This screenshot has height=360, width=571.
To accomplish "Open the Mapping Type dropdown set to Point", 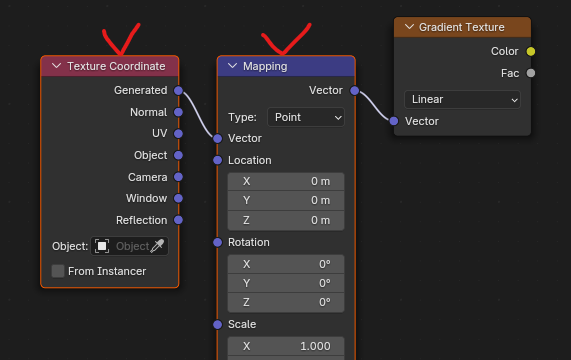I will click(306, 117).
